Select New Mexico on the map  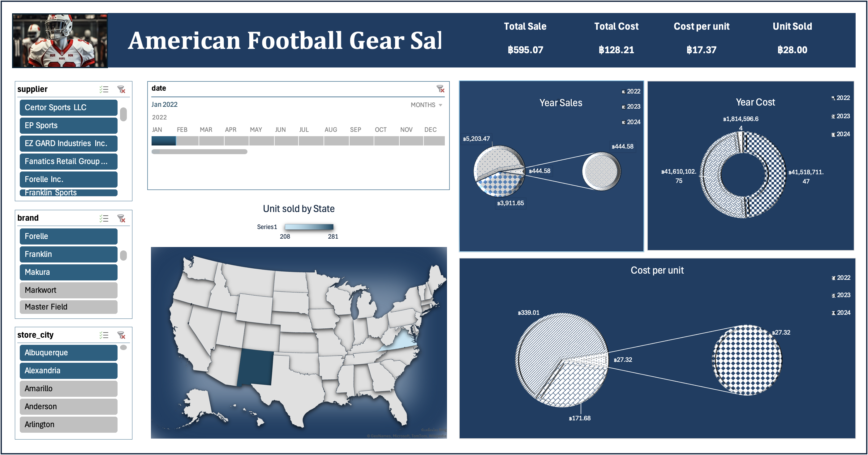tap(255, 367)
